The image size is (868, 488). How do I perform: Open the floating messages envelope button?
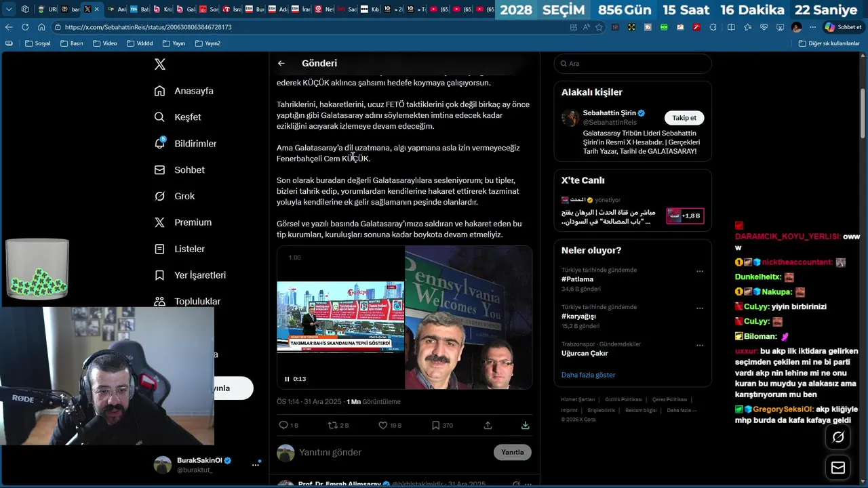[x=838, y=468]
